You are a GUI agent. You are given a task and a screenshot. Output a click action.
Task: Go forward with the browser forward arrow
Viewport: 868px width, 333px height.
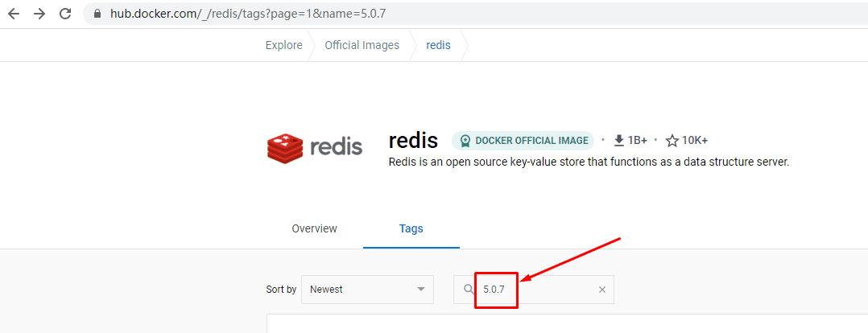click(39, 14)
